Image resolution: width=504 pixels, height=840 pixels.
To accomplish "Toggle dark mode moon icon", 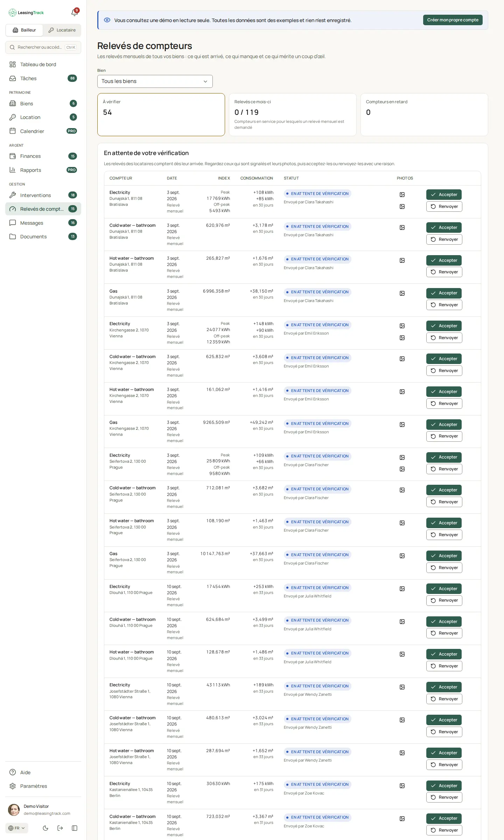I will click(x=45, y=828).
